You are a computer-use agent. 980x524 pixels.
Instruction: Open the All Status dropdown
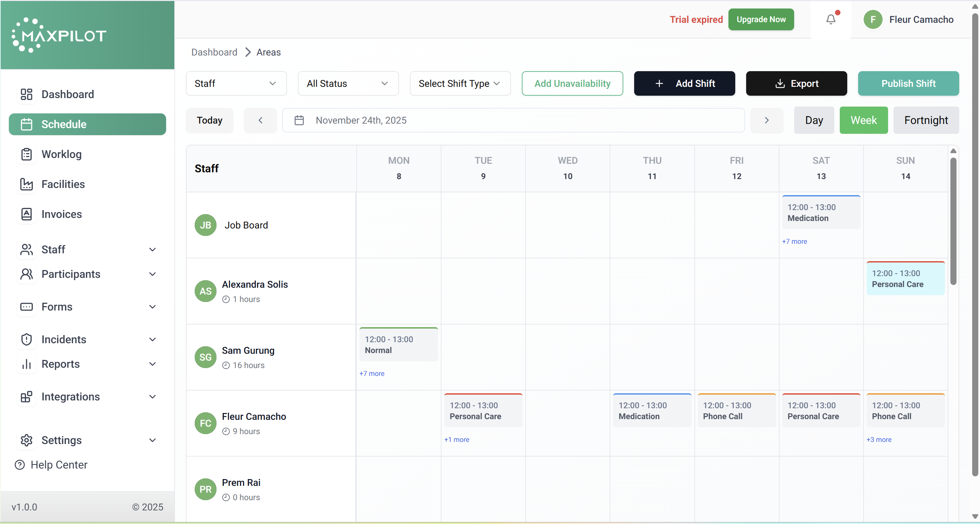pyautogui.click(x=348, y=83)
